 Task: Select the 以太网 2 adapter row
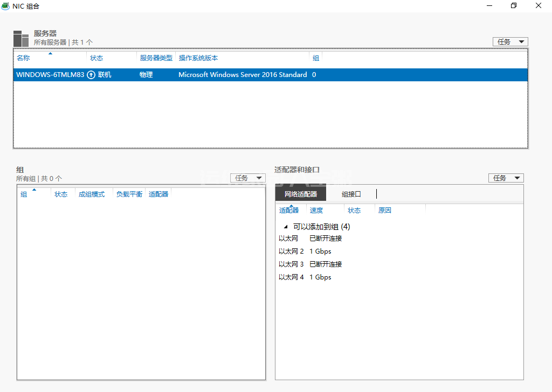291,251
